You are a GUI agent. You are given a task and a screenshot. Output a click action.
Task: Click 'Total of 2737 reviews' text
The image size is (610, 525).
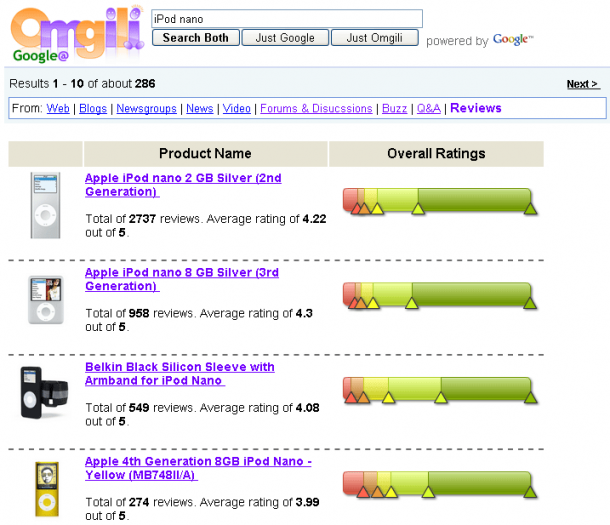tap(143, 219)
